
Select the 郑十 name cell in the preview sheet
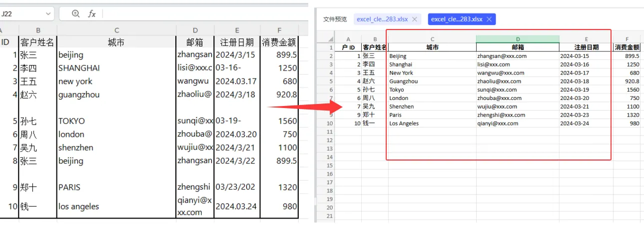pyautogui.click(x=375, y=114)
